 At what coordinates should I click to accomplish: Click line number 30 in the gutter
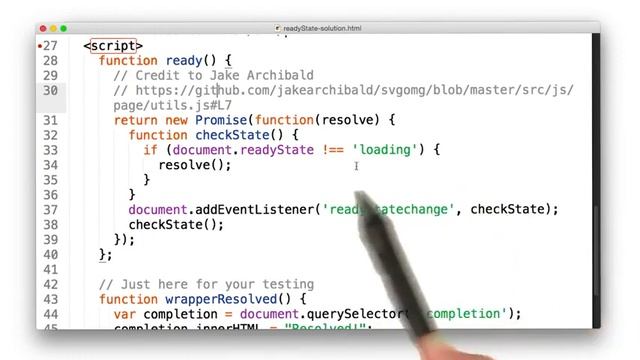click(x=50, y=90)
